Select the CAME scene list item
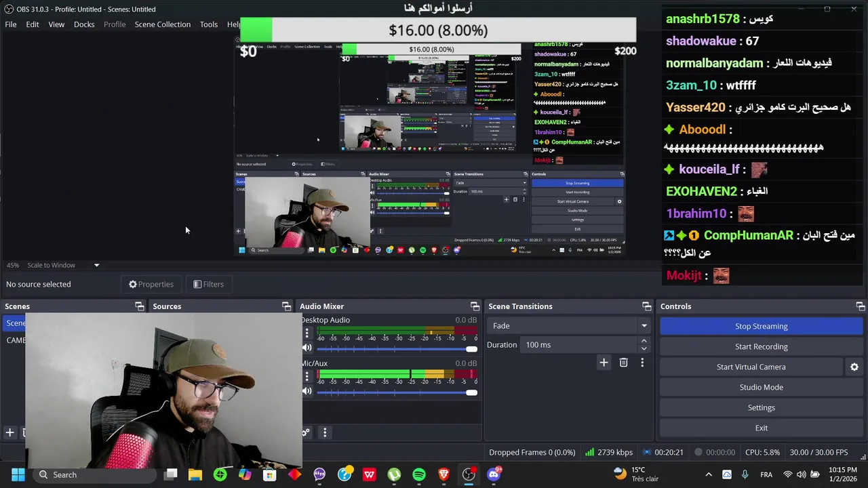The image size is (868, 488). click(x=15, y=340)
